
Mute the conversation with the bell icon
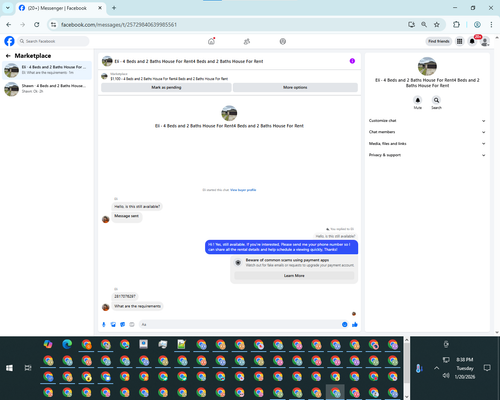[x=418, y=100]
